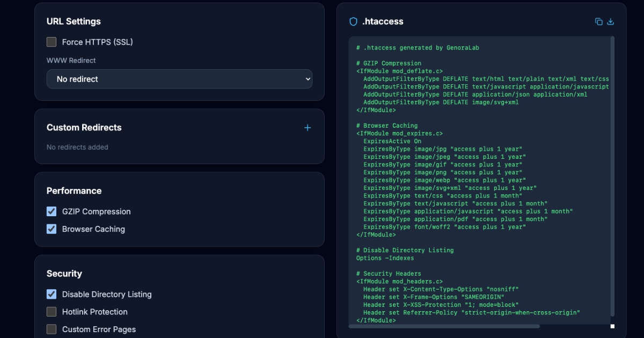
Task: Toggle Disable Directory Listing checkbox
Action: click(x=52, y=294)
